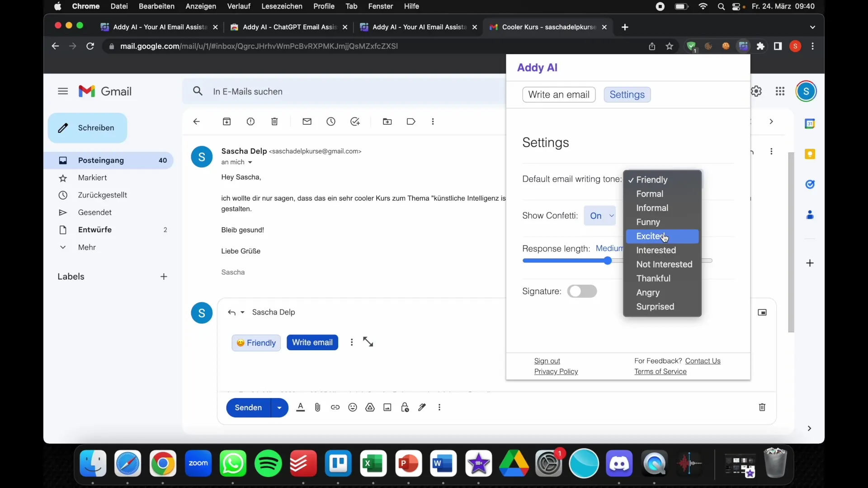
Task: Open send options arrow next to Senden
Action: tap(279, 408)
